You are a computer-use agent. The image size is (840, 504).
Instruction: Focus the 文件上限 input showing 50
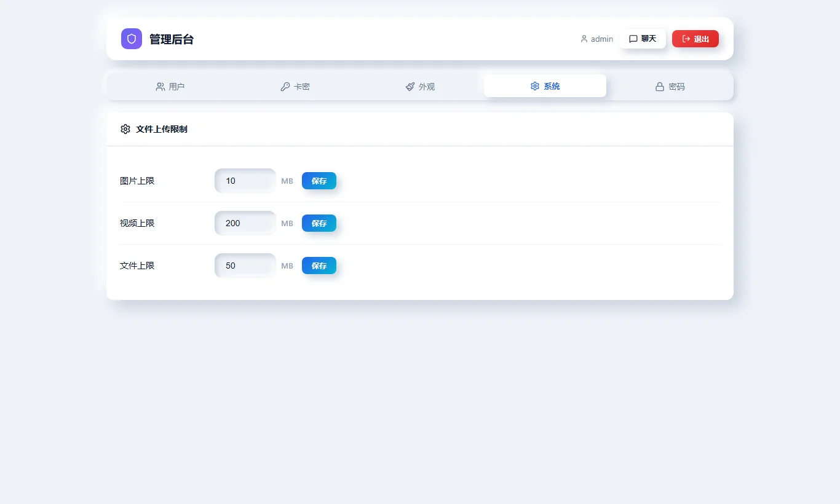click(245, 266)
